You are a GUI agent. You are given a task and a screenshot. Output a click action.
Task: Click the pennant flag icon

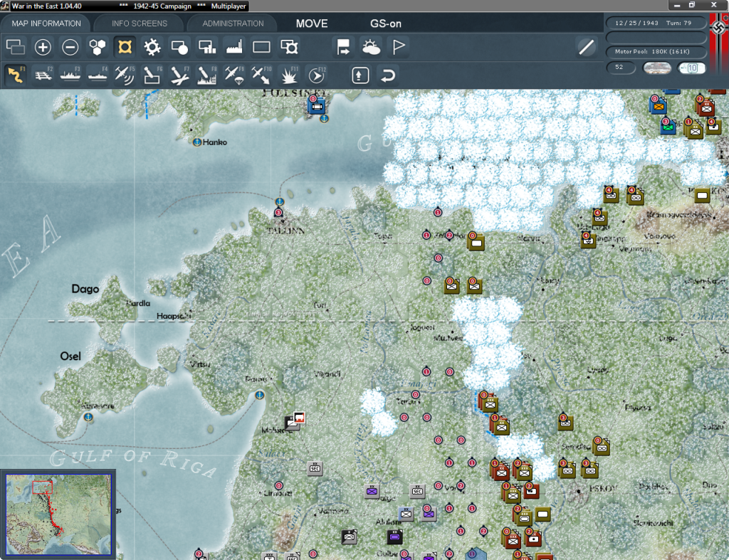coord(399,47)
